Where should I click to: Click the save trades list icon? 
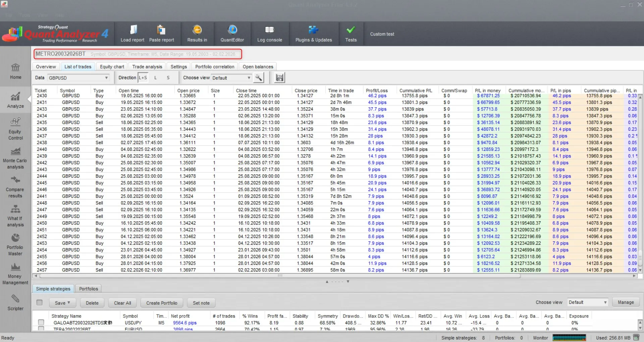[279, 78]
